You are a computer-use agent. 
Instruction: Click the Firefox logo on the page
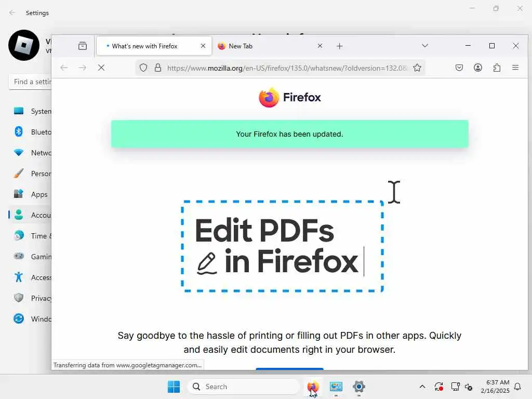(289, 97)
